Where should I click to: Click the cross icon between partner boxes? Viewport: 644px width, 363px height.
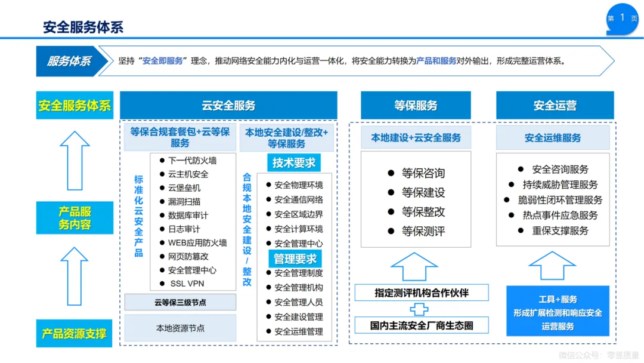click(419, 309)
